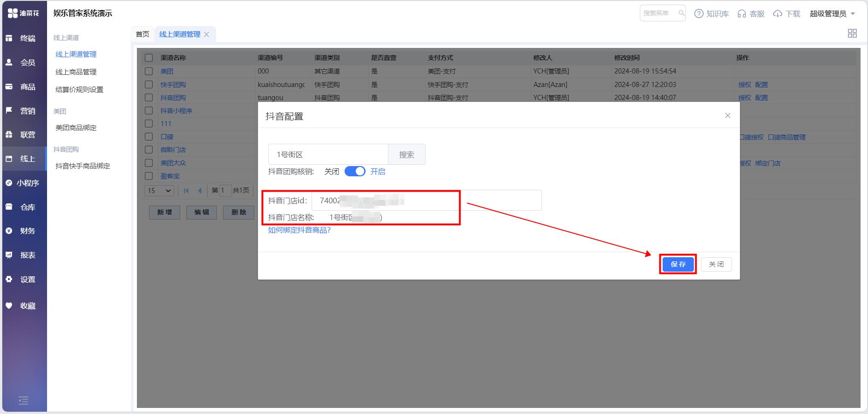Screen dimensions: 868x414
Task: Go to previous page of channel list
Action: pyautogui.click(x=200, y=190)
